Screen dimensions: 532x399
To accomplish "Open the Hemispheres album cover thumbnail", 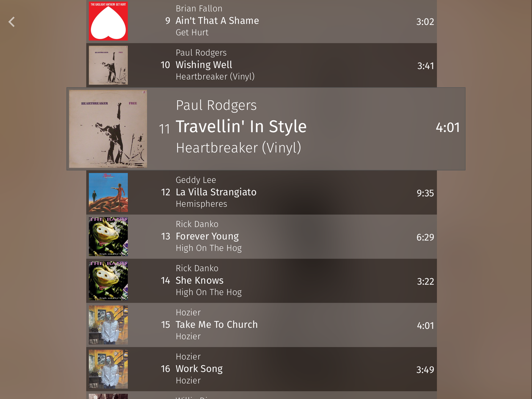I will [x=108, y=193].
